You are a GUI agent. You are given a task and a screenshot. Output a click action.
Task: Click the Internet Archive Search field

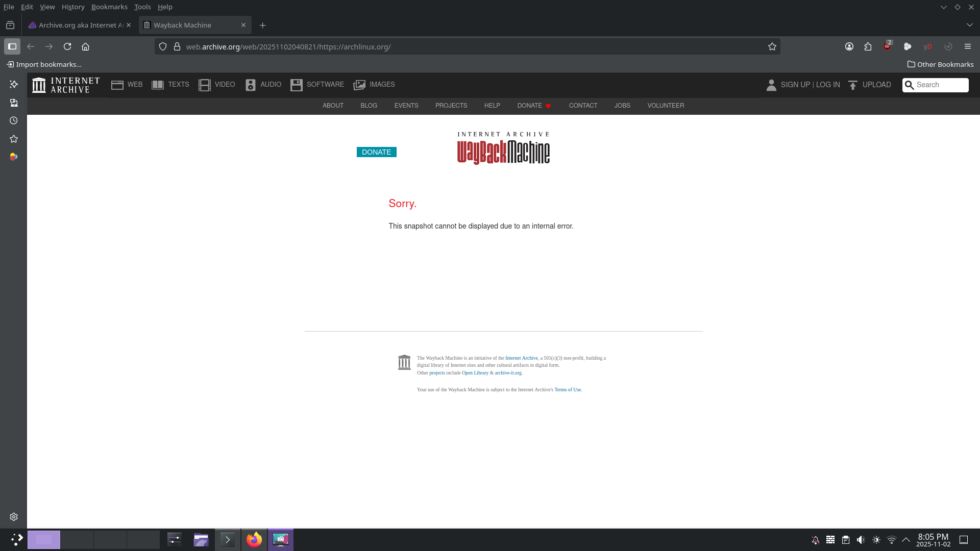point(940,85)
